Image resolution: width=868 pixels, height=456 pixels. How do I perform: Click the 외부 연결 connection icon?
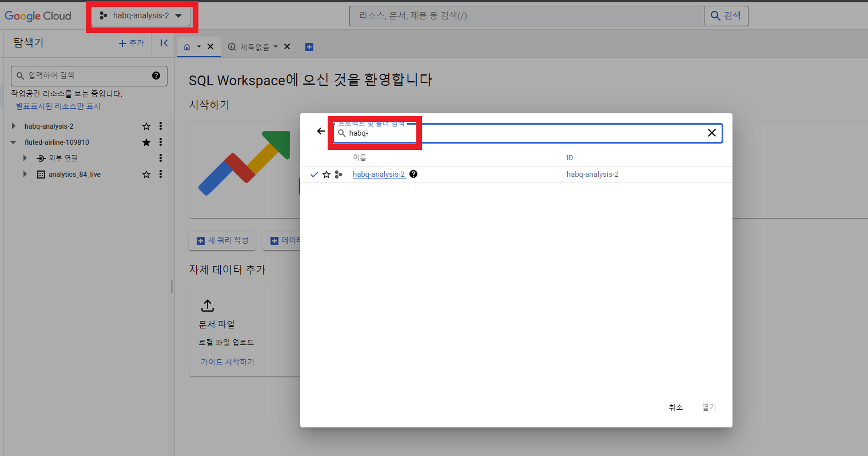(x=41, y=158)
